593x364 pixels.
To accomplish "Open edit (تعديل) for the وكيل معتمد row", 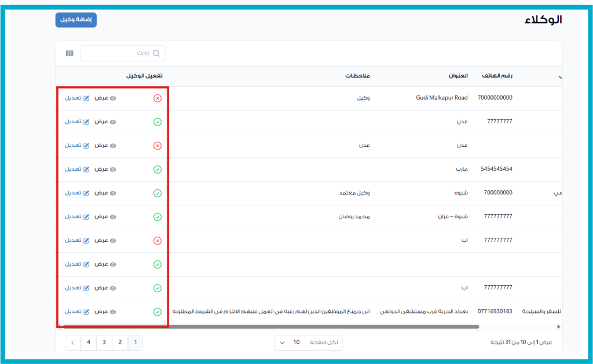I will click(73, 193).
